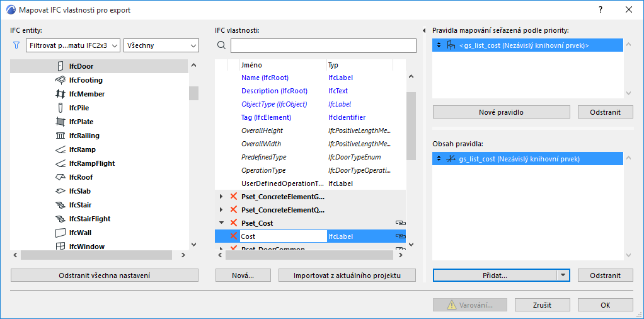Expand Pset_ConcreteElementQ property set
Image resolution: width=644 pixels, height=319 pixels.
(x=222, y=210)
